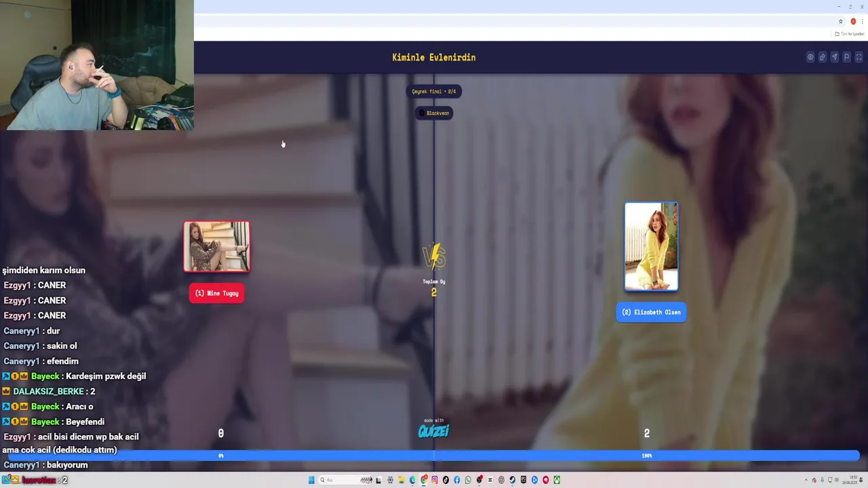Open Facebook from taskbar
Viewport: 868px width, 488px height.
pos(456,480)
